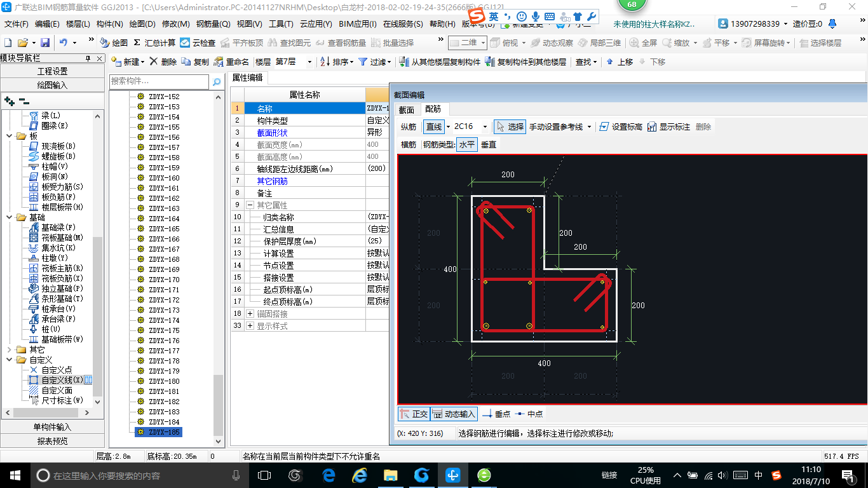This screenshot has height=488, width=868.
Task: Move item up with 上移
Action: coord(620,62)
